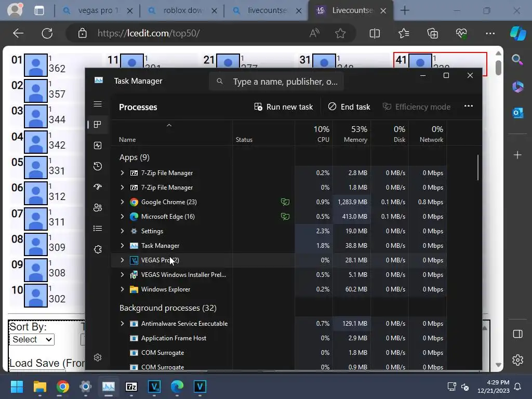Image resolution: width=532 pixels, height=399 pixels.
Task: Expand Microsoft Edge (16) process group
Action: click(122, 217)
